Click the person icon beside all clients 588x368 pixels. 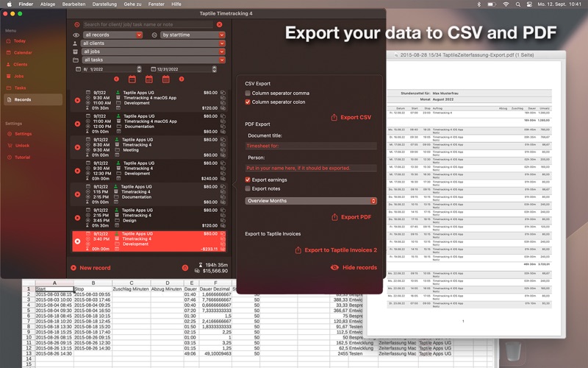tap(75, 43)
